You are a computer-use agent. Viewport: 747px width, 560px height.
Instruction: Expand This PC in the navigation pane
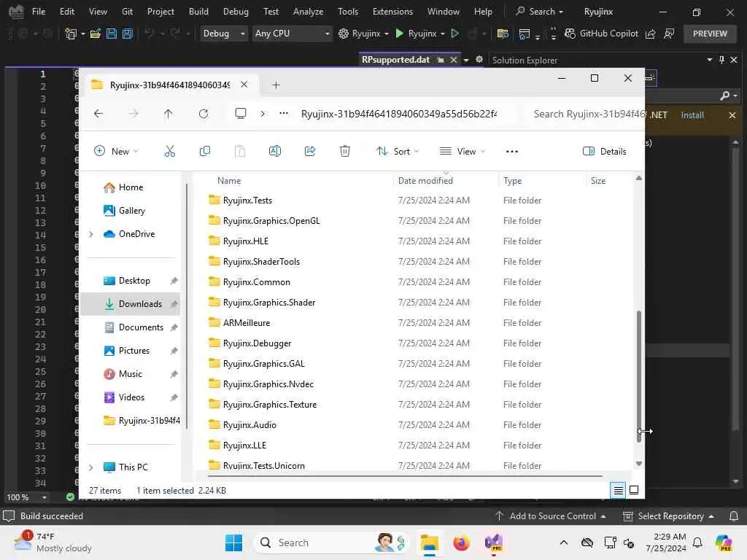[91, 467]
